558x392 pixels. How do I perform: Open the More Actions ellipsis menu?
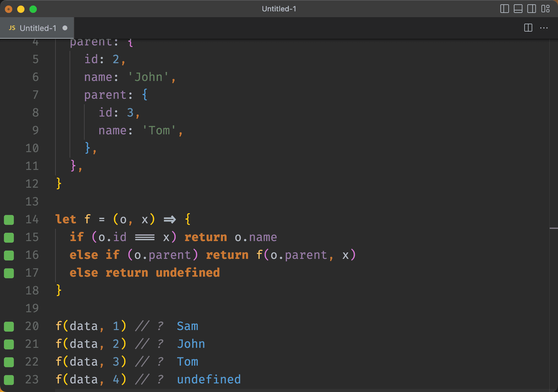click(544, 28)
